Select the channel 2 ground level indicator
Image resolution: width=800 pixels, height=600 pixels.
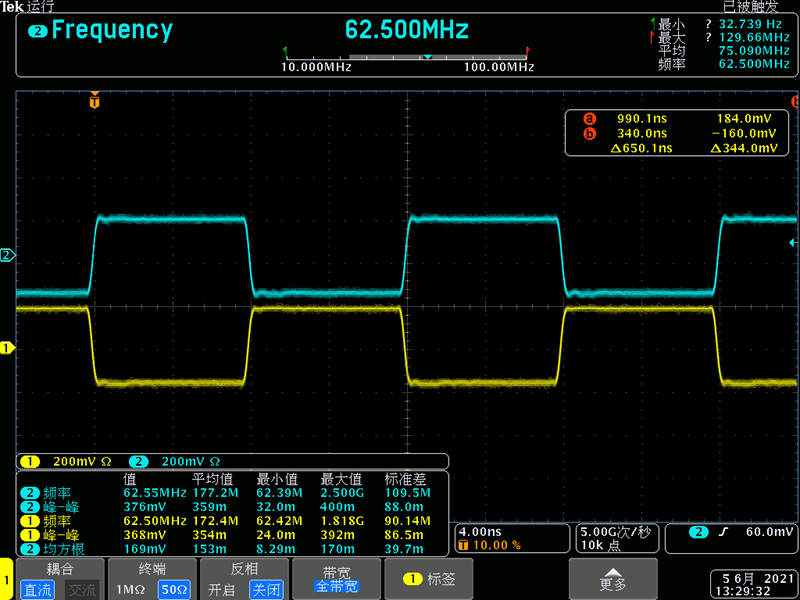(6, 256)
